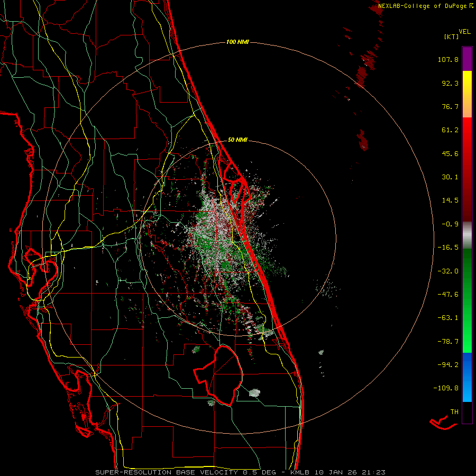
Task: Pick the purple segment of the velocity scale
Action: [467, 59]
